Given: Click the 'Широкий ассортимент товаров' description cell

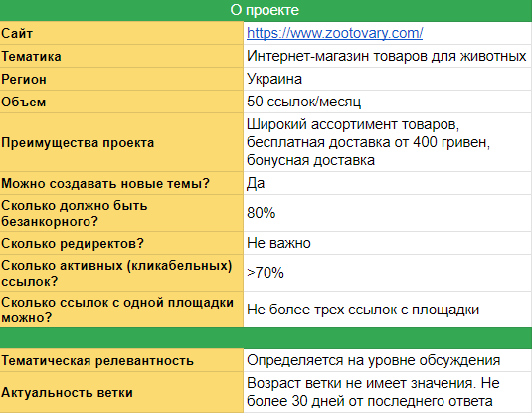Looking at the screenshot, I should pyautogui.click(x=388, y=142).
